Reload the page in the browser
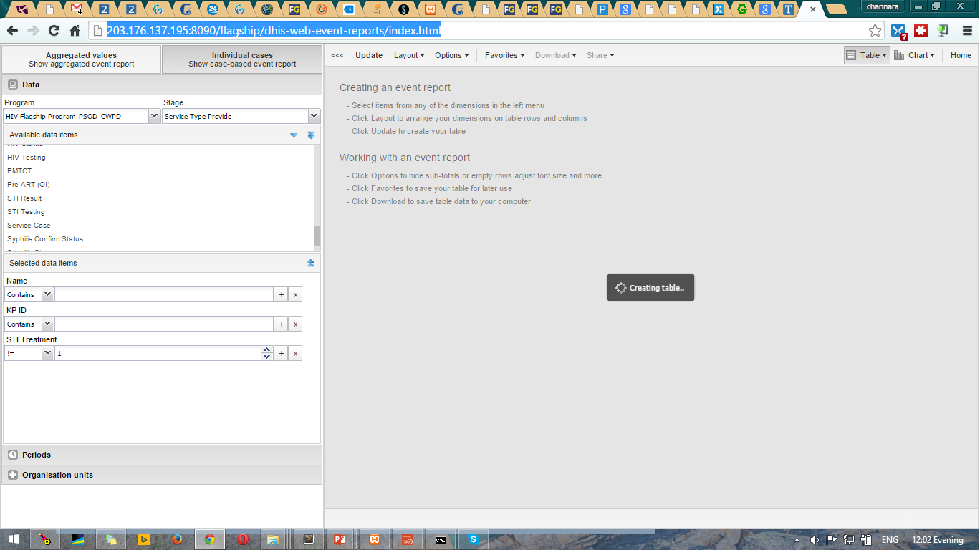The height and width of the screenshot is (550, 980). 54,31
